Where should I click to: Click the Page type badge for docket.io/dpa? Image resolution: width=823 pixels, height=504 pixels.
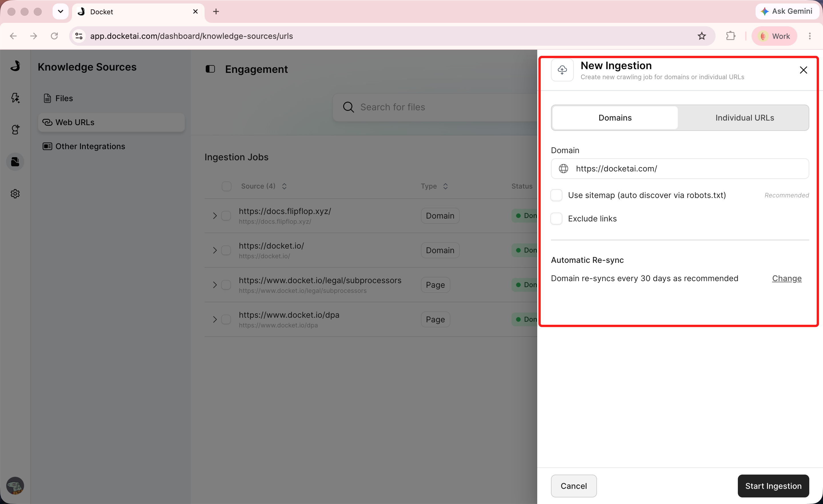(435, 319)
